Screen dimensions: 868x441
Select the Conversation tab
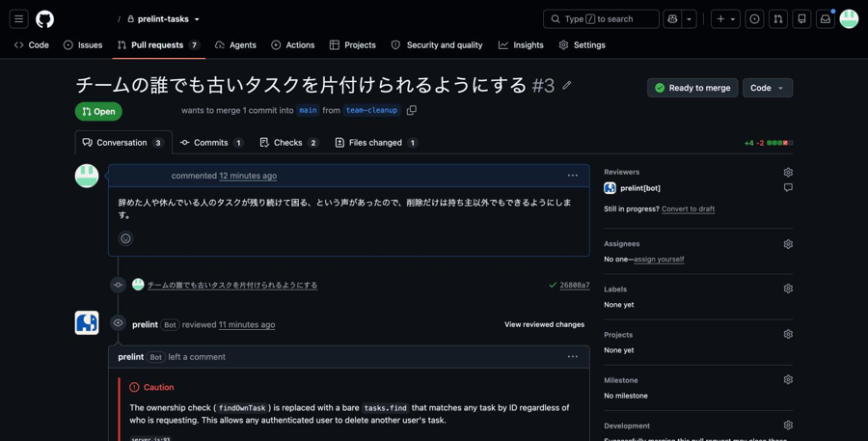pos(122,143)
